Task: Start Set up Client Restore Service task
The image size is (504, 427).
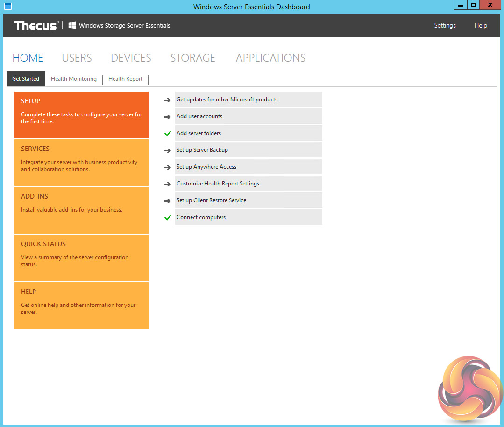Action: [x=248, y=200]
